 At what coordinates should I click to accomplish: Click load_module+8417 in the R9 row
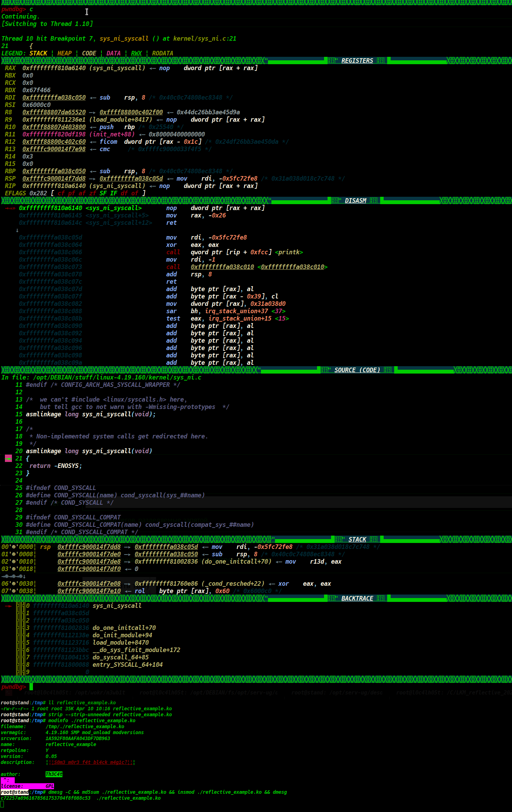[x=121, y=120]
